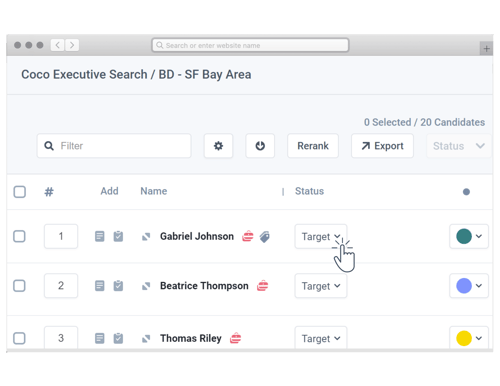Sort by the Name column header
Viewport: 500px width, 386px height.
[x=154, y=191]
